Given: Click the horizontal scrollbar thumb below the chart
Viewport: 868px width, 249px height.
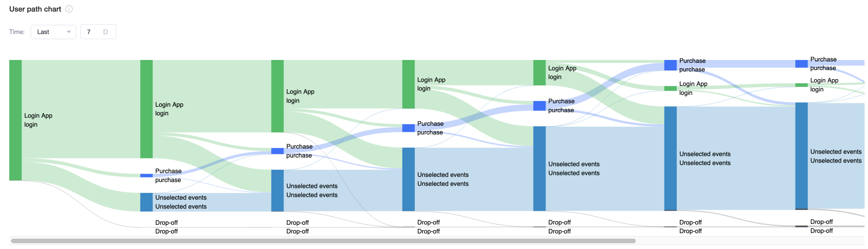Looking at the screenshot, I should click(323, 241).
